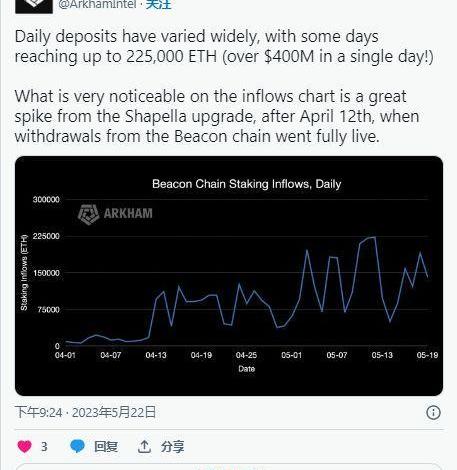
Task: Click the 225000 value on y-axis
Action: pos(46,236)
